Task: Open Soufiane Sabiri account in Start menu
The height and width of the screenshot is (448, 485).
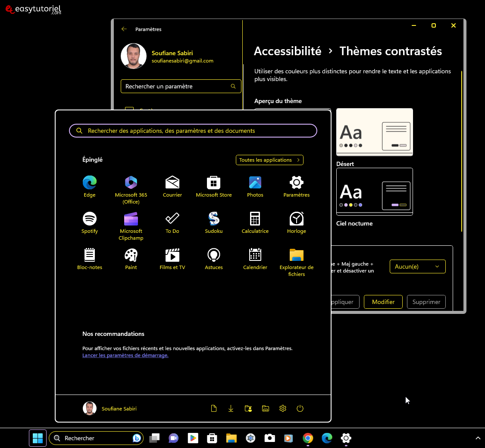Action: tap(110, 408)
